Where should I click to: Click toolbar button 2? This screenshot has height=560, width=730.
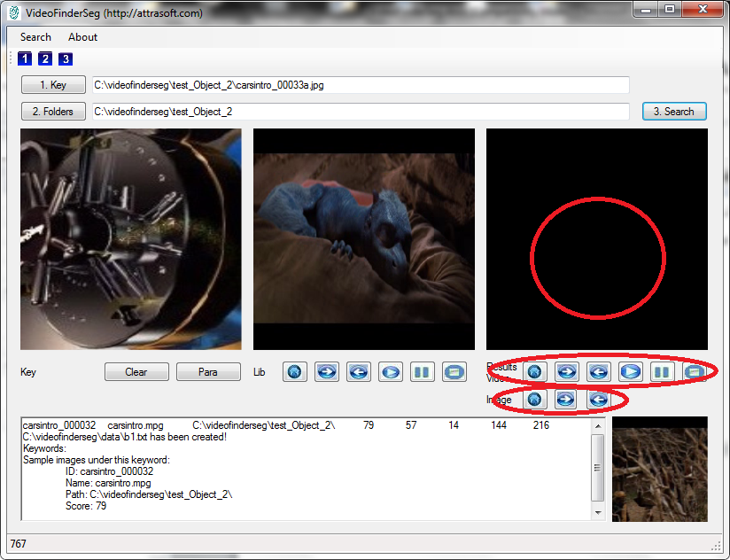tap(45, 58)
